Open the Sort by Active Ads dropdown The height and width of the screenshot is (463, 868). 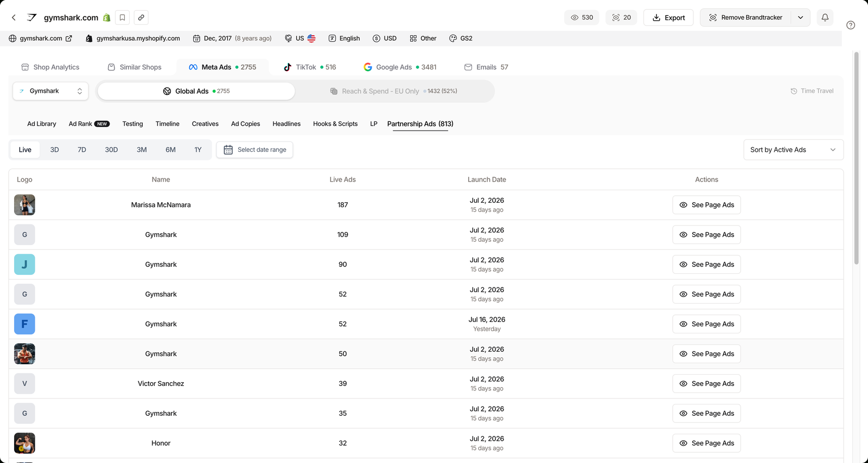[x=793, y=150]
